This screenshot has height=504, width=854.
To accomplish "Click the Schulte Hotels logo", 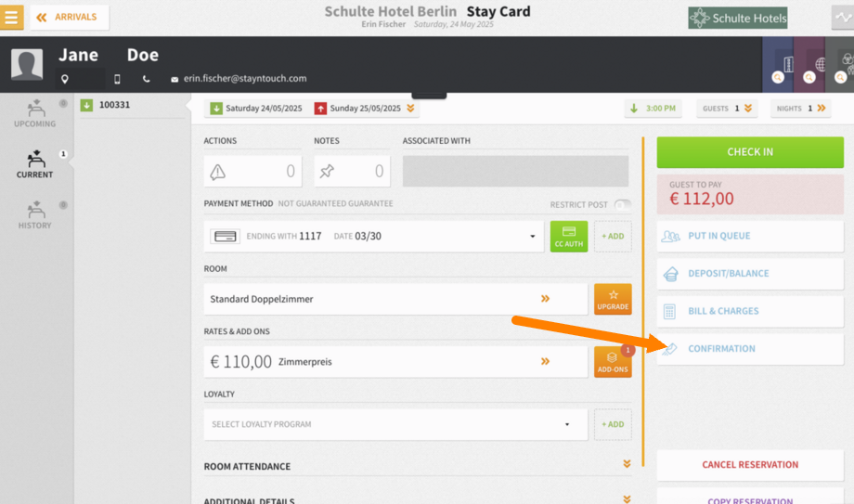I will [x=737, y=18].
